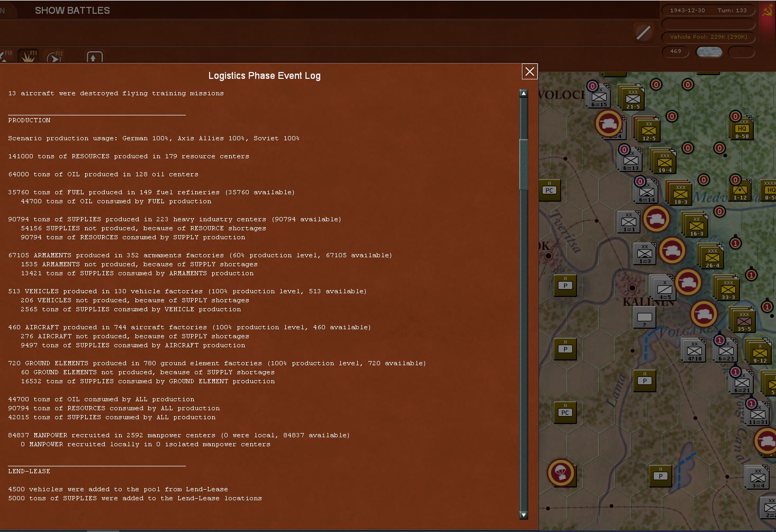Click the '513 VEHICLES produced' line

[187, 291]
